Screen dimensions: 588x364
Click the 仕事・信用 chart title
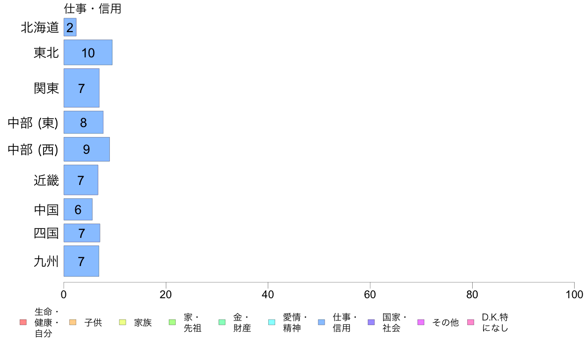click(x=93, y=8)
